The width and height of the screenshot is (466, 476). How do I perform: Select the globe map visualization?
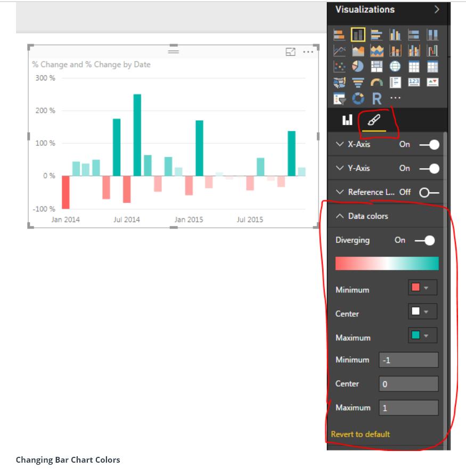[x=395, y=67]
